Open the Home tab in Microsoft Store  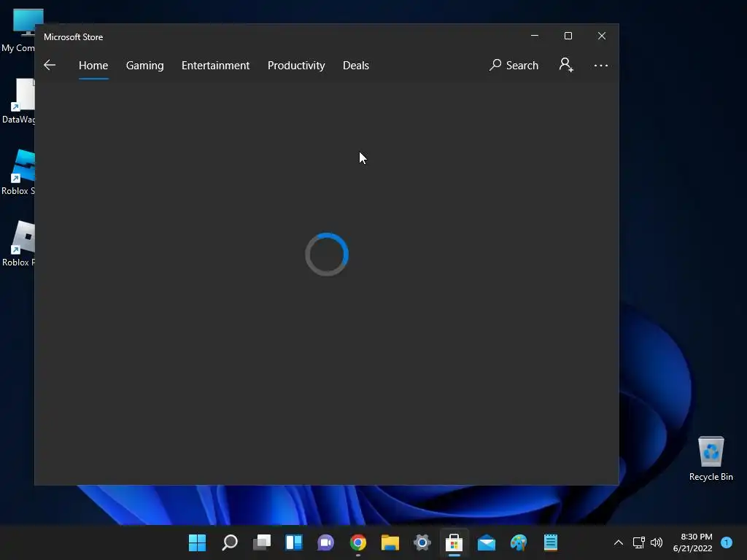pos(93,65)
